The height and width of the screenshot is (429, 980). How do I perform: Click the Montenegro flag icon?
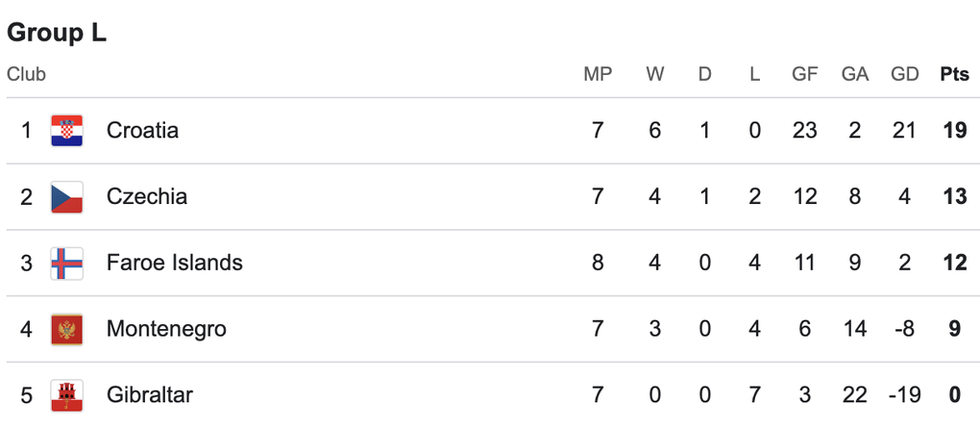[67, 329]
